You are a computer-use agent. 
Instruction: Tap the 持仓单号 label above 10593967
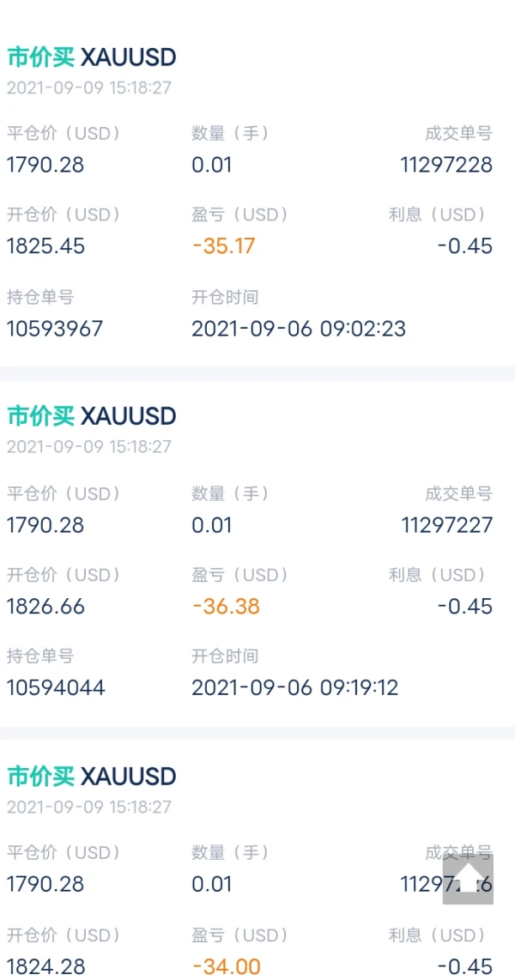coord(40,298)
